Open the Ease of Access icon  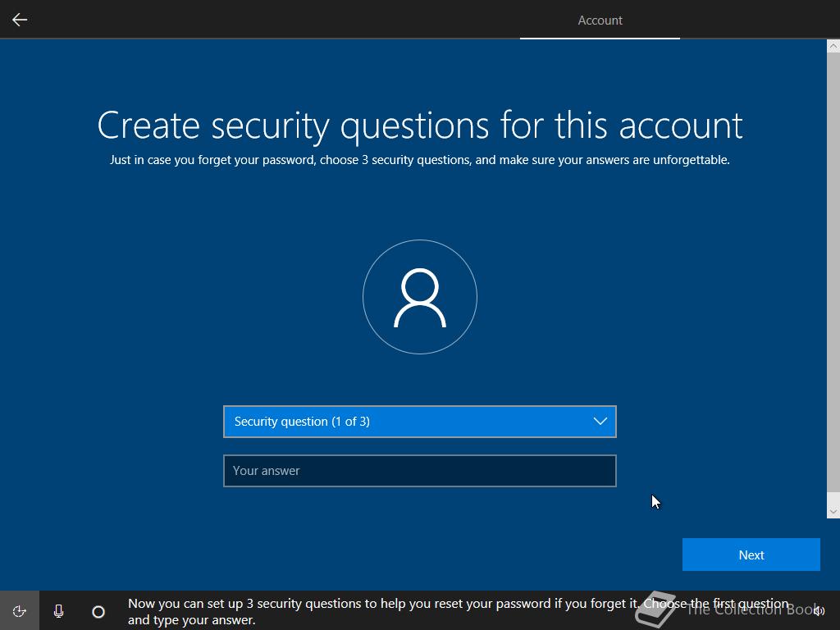(20, 611)
